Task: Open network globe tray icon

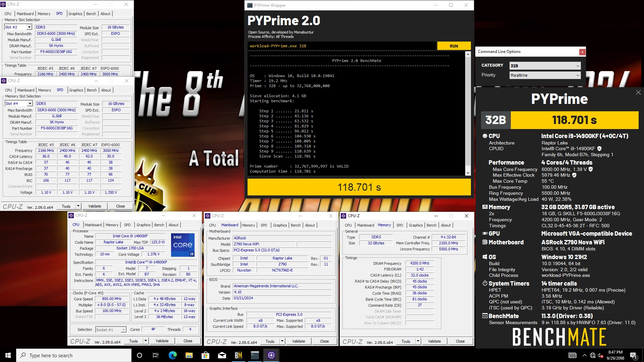Action: (x=593, y=355)
